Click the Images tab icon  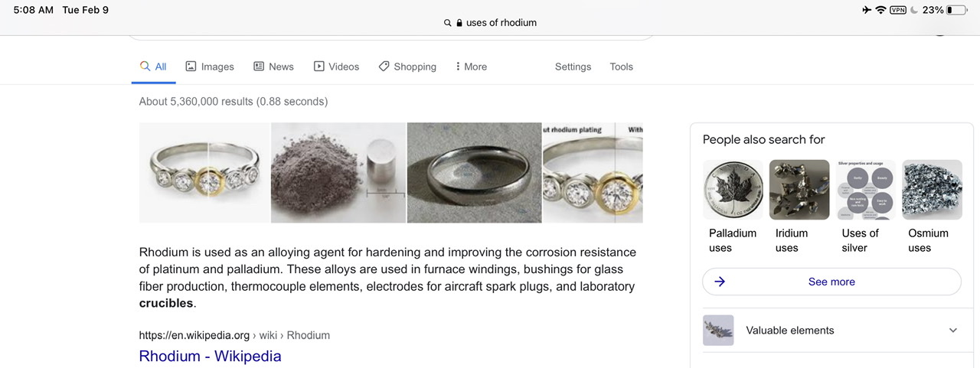click(x=191, y=67)
